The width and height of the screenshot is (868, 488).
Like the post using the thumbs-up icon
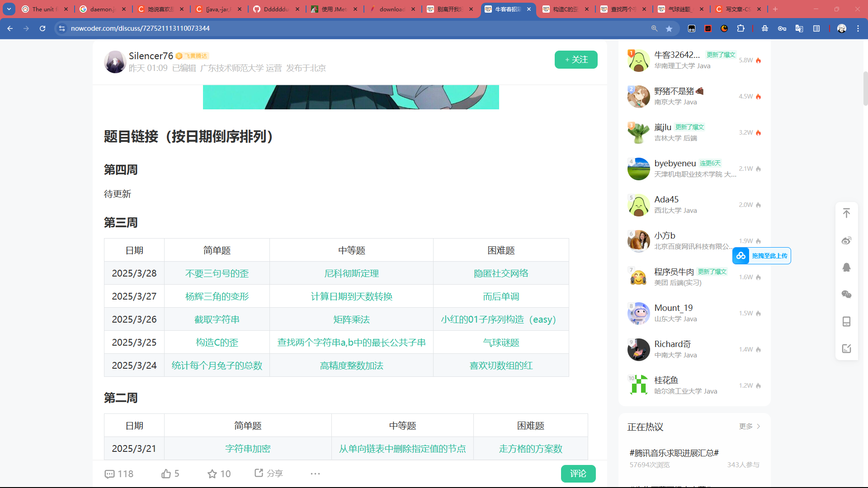166,474
